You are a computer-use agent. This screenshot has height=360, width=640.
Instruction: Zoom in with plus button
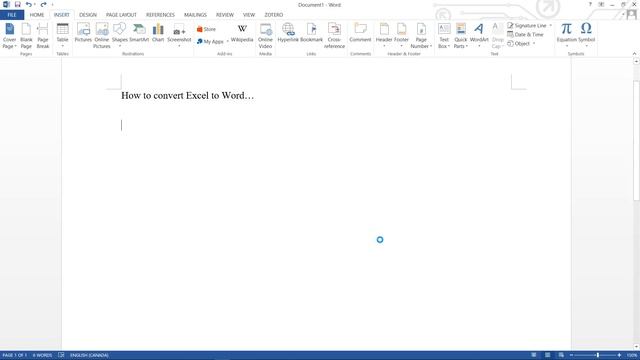(x=619, y=356)
